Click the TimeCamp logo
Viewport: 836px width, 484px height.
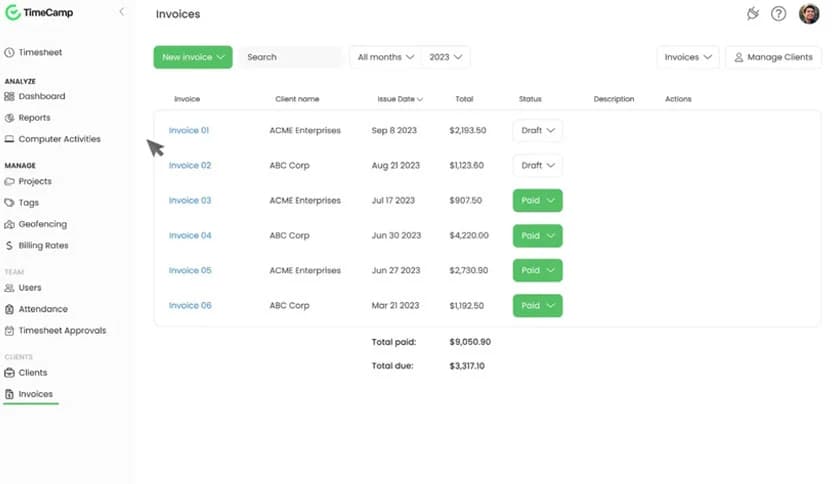click(39, 12)
